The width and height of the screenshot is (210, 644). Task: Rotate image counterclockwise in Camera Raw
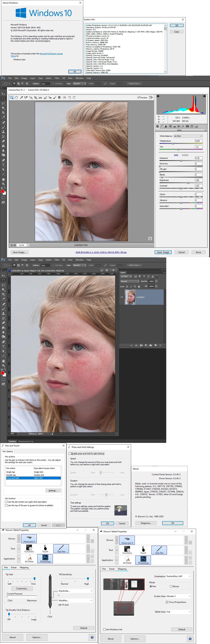69,97
